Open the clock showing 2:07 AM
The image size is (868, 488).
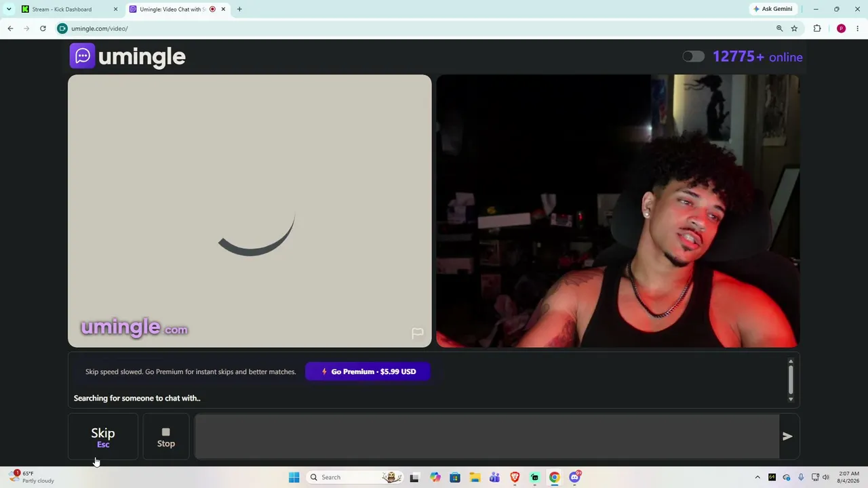[849, 477]
